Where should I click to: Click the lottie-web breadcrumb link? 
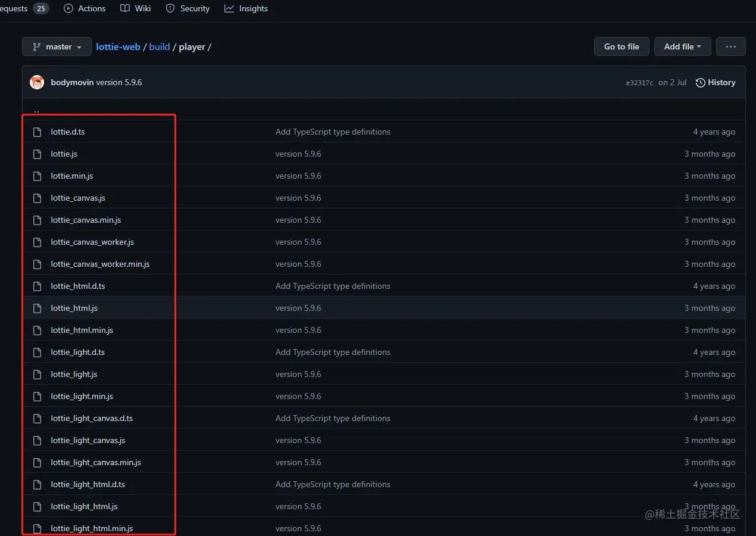[x=118, y=46]
